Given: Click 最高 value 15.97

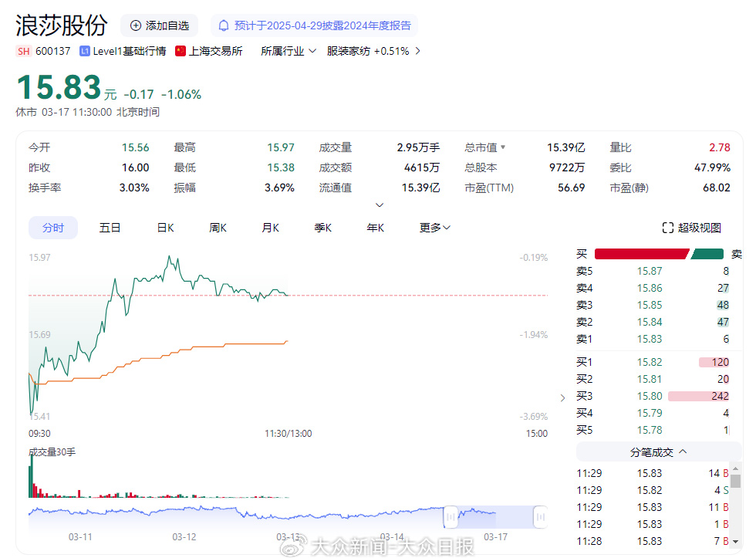Looking at the screenshot, I should [x=281, y=147].
